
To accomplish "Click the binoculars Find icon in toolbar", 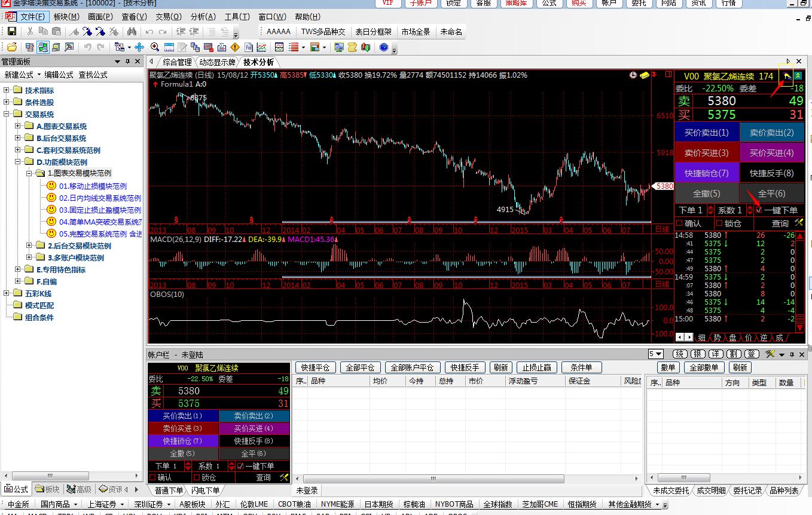I will (132, 32).
